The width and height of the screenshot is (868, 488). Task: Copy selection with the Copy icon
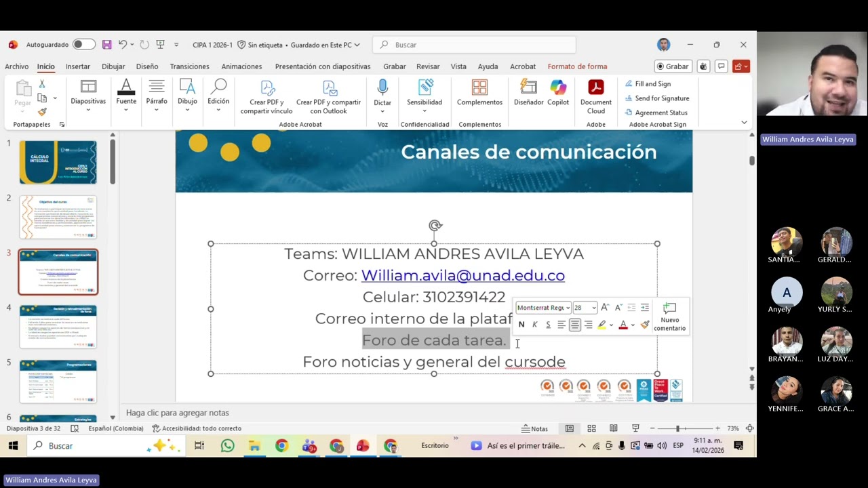[x=42, y=98]
